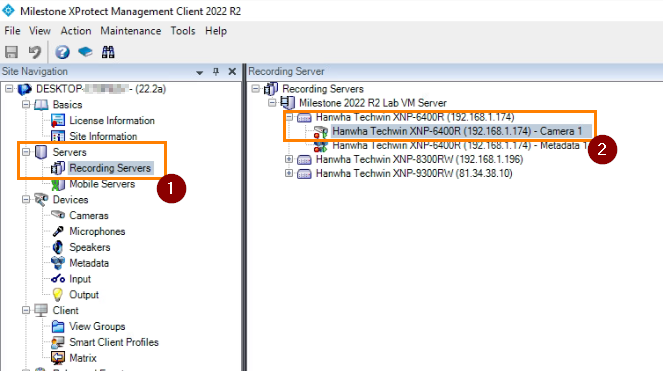Close the Site Navigation panel
The width and height of the screenshot is (663, 371).
[232, 71]
